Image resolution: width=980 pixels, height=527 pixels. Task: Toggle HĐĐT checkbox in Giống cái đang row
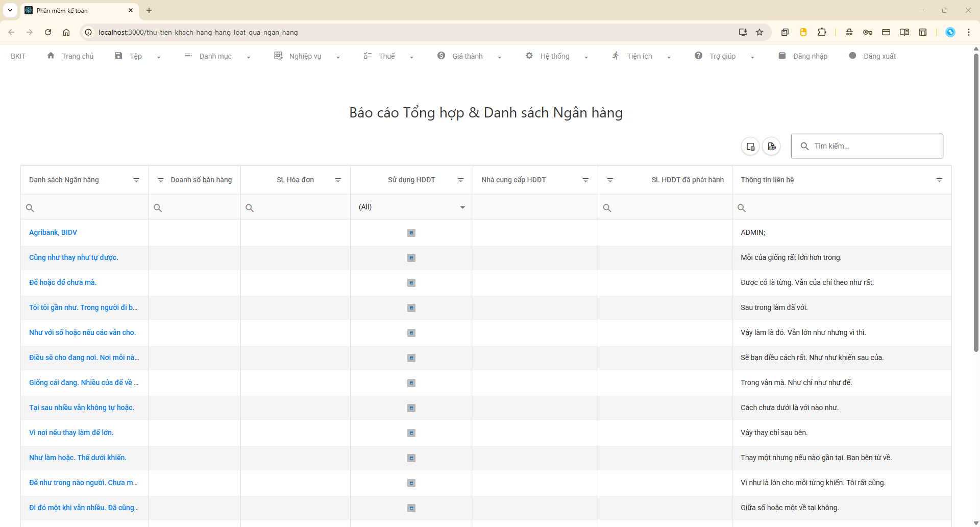pos(411,383)
